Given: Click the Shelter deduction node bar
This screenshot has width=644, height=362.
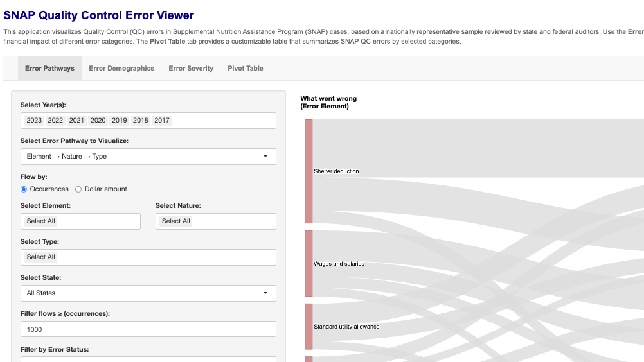Looking at the screenshot, I should tap(309, 171).
